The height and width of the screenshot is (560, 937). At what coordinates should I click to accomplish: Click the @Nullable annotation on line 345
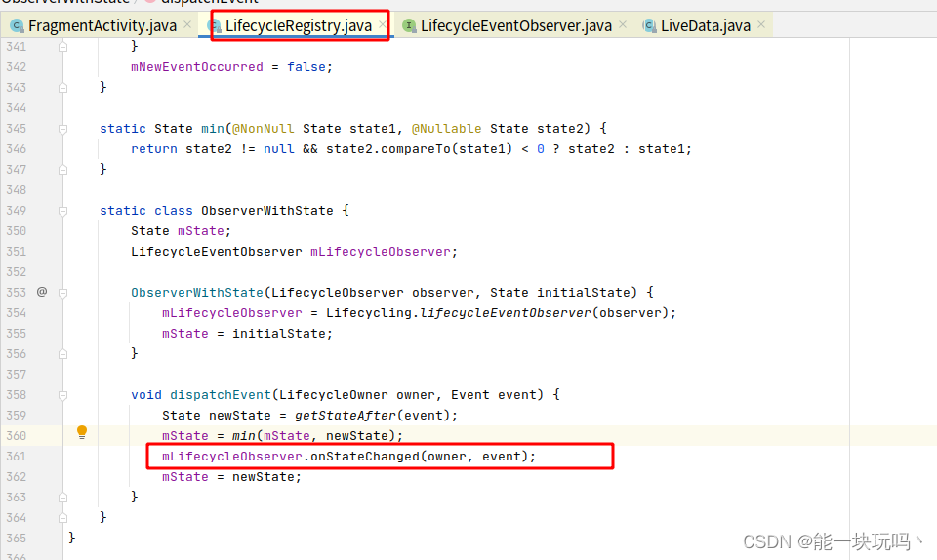point(446,129)
